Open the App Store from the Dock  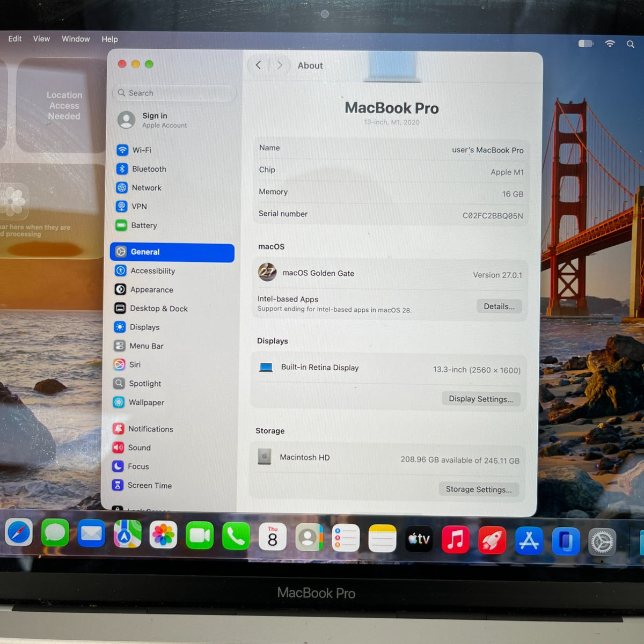point(529,541)
